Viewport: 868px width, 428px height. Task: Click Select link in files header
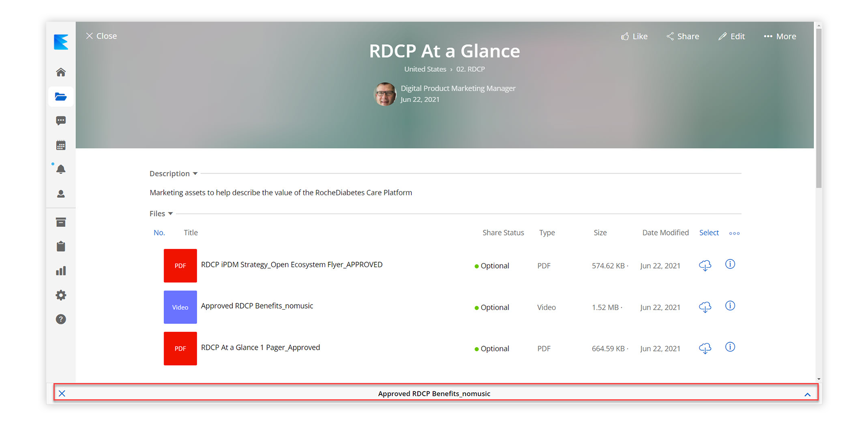(x=709, y=232)
